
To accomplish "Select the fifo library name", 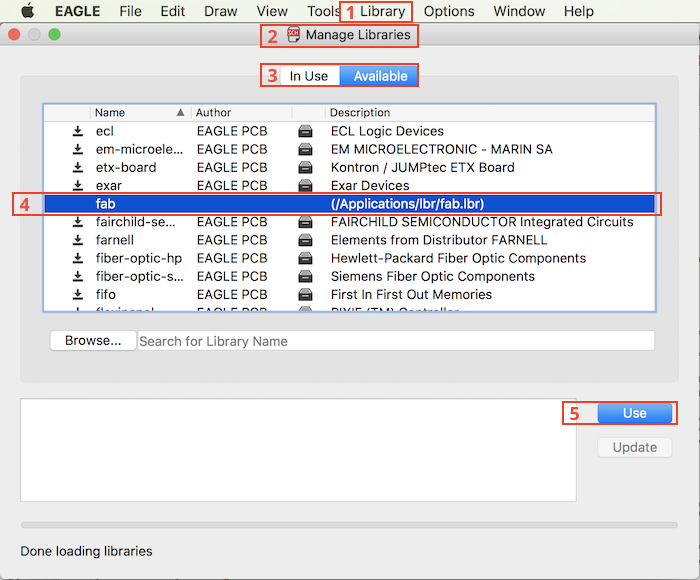I will [106, 295].
